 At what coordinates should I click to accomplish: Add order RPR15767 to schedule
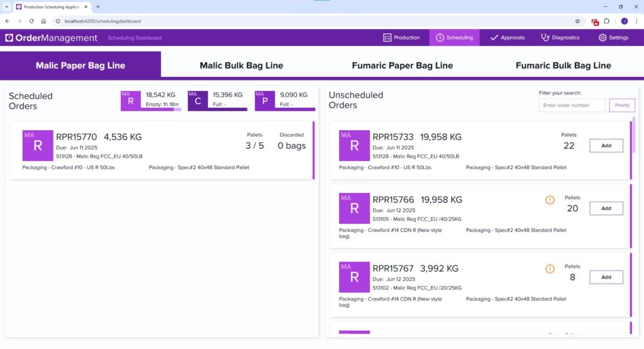click(606, 277)
